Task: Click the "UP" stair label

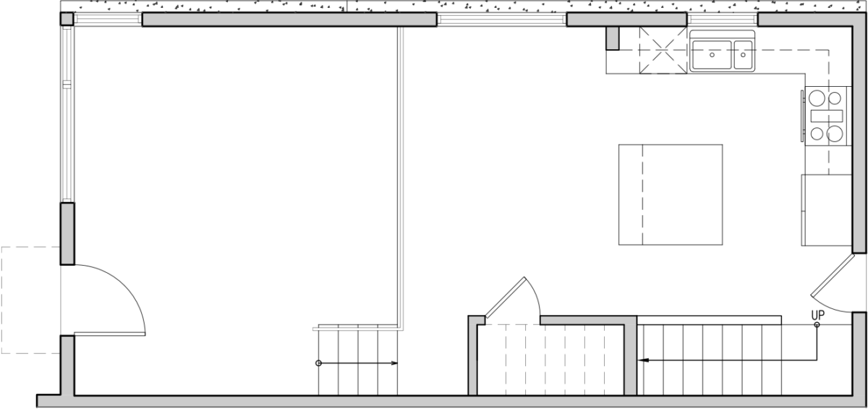Action: pyautogui.click(x=818, y=315)
